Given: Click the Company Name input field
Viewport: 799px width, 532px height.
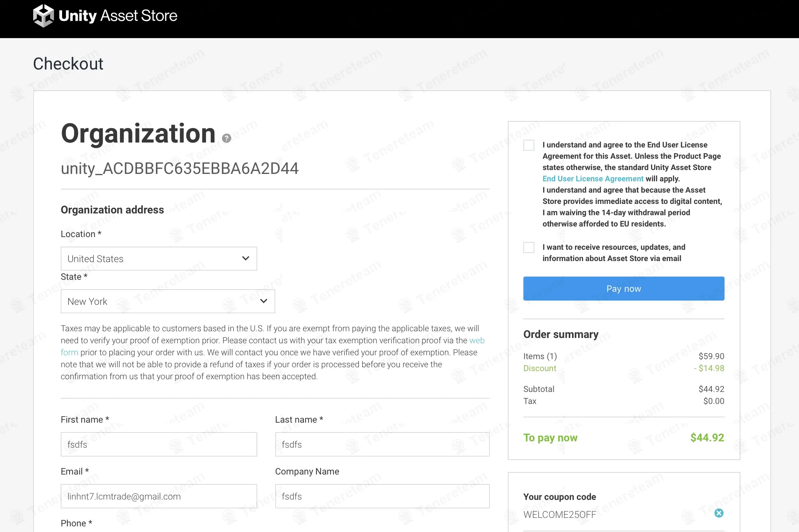Looking at the screenshot, I should click(x=382, y=496).
